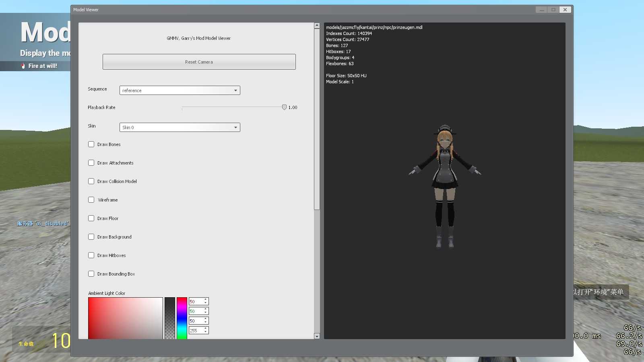Enable the Draw Bones checkbox
Screen dimensions: 644x362
[91, 144]
